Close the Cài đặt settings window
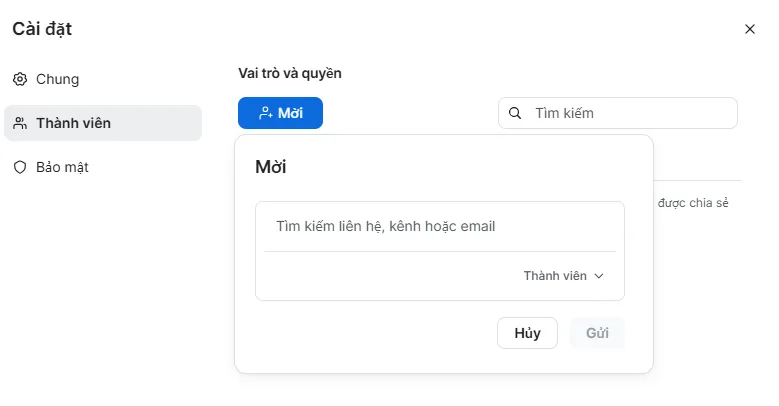 coord(750,29)
